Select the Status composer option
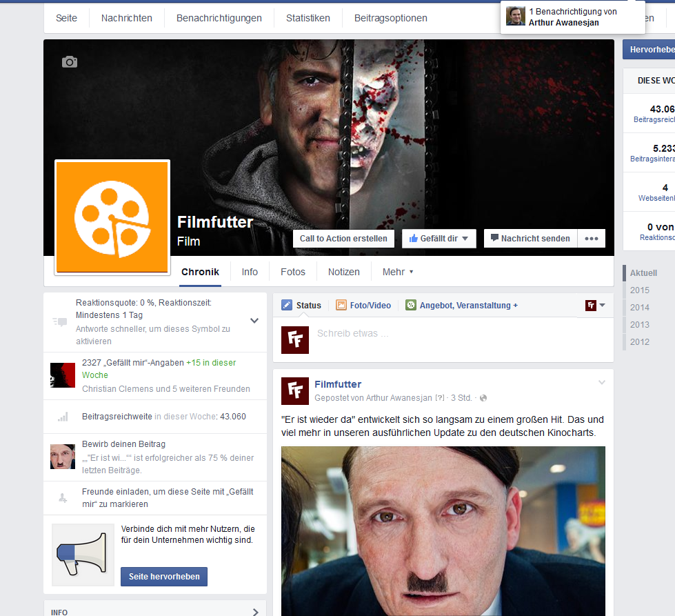The image size is (675, 616). 301,306
